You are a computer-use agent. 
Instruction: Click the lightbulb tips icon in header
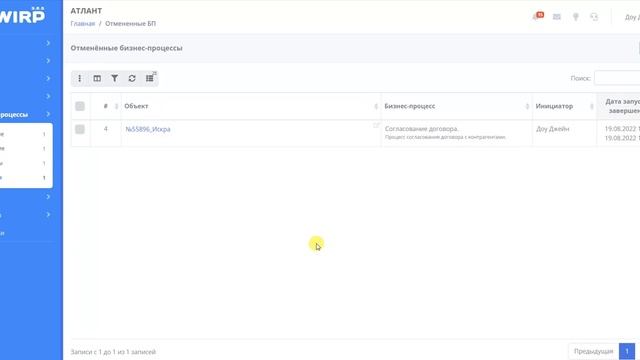(576, 17)
